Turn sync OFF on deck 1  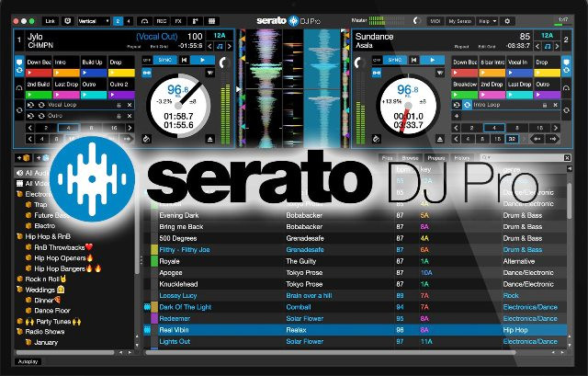coord(147,60)
